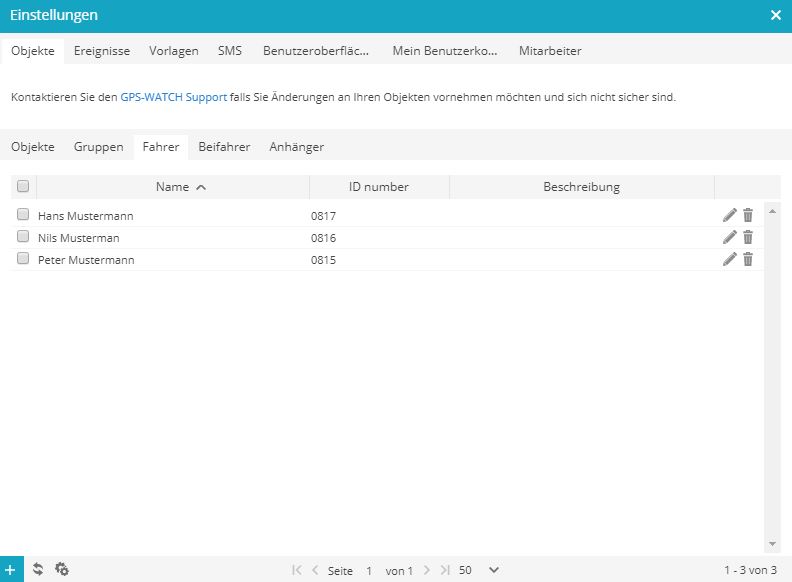Screen dimensions: 792x582
Task: Select the top-level Objekte tab
Action: 33,51
